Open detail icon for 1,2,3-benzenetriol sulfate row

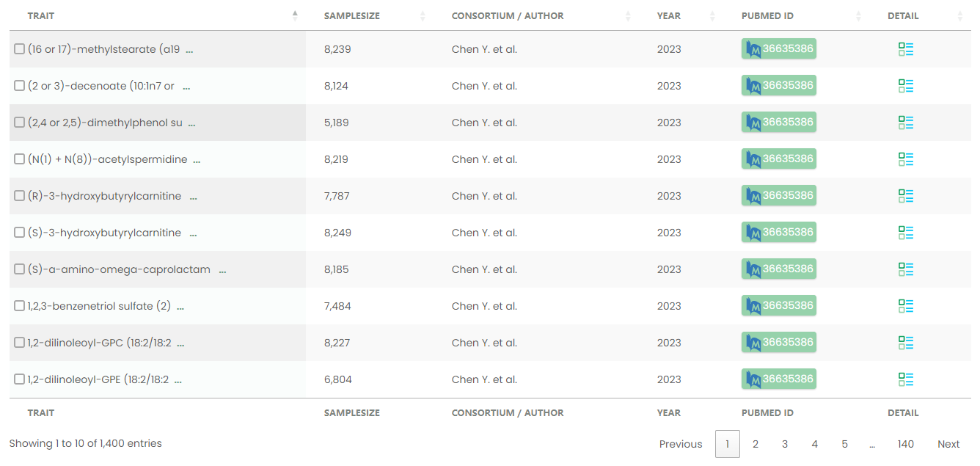906,306
